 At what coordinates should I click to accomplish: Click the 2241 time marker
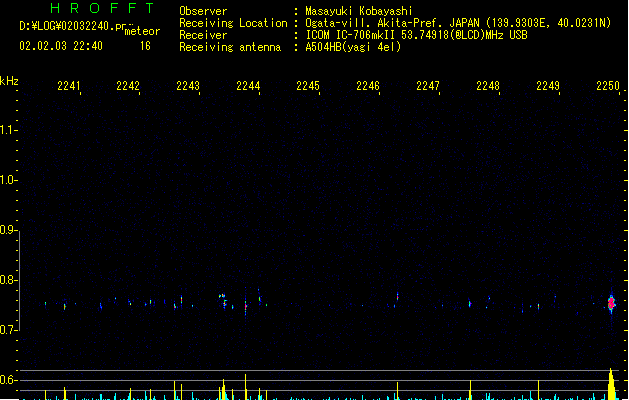pyautogui.click(x=69, y=86)
